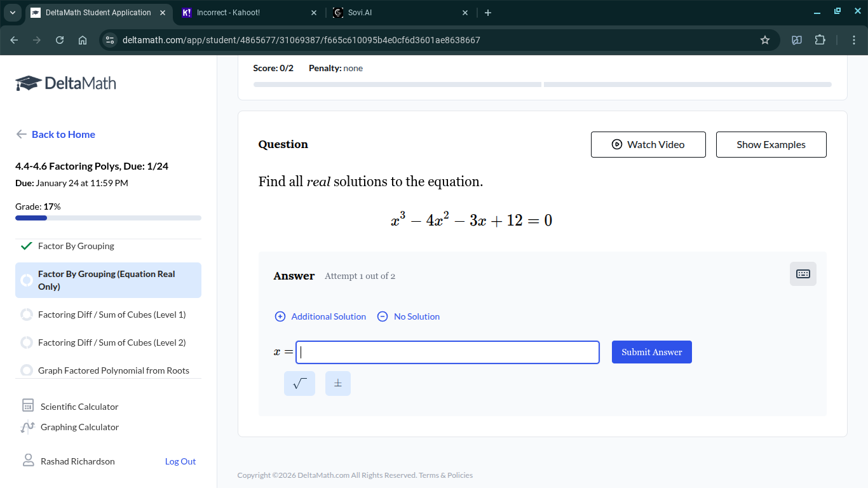Screen dimensions: 868x488
Task: Click the Factor By Grouping checkmark icon
Action: click(x=26, y=246)
